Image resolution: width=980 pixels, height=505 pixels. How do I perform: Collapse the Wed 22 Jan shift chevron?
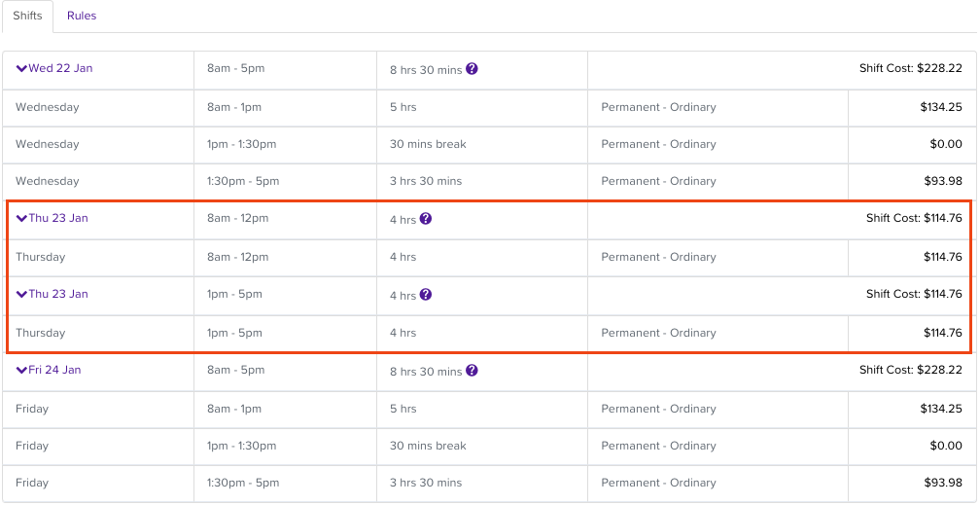tap(21, 69)
